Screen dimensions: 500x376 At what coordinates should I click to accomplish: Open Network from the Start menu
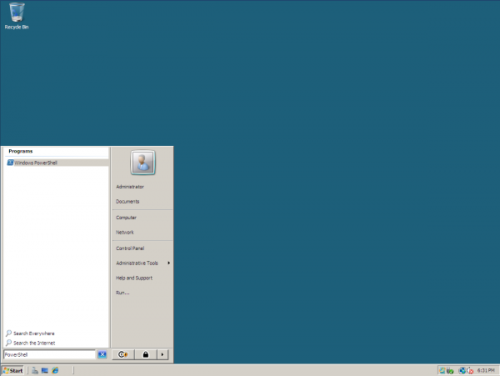click(x=125, y=232)
